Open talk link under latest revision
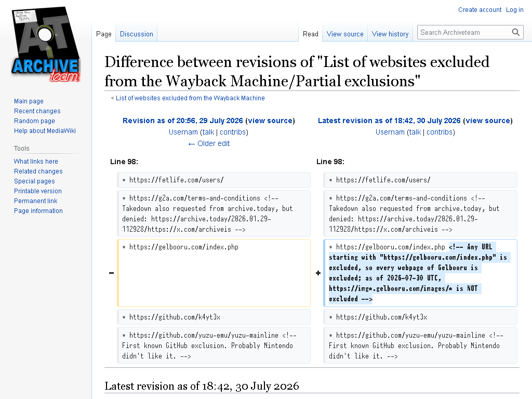 click(415, 132)
